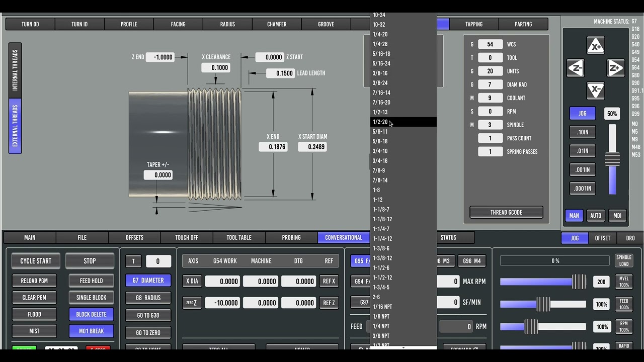
Task: Select EXTERNAL THREADS vertical tab
Action: tap(15, 126)
